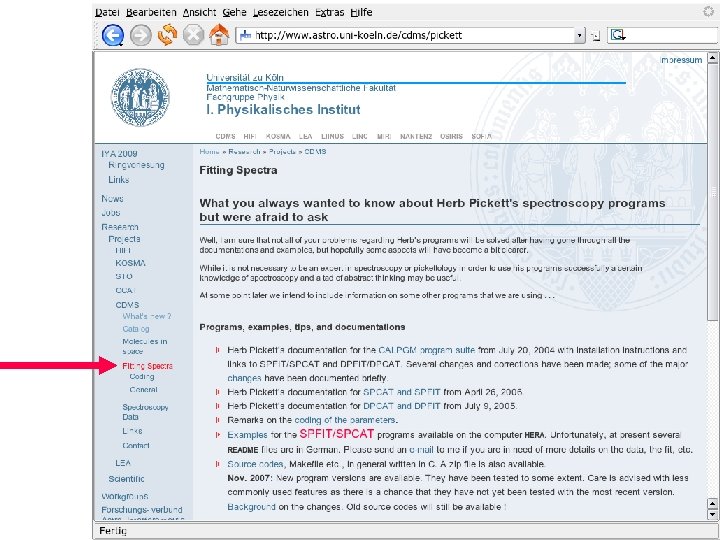Open the Extras menu
The height and width of the screenshot is (540, 720).
tap(329, 12)
